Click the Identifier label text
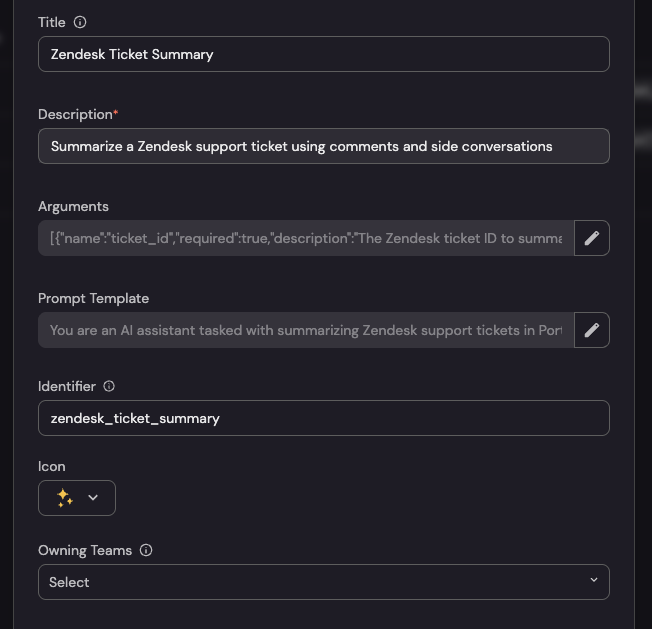 tap(67, 386)
